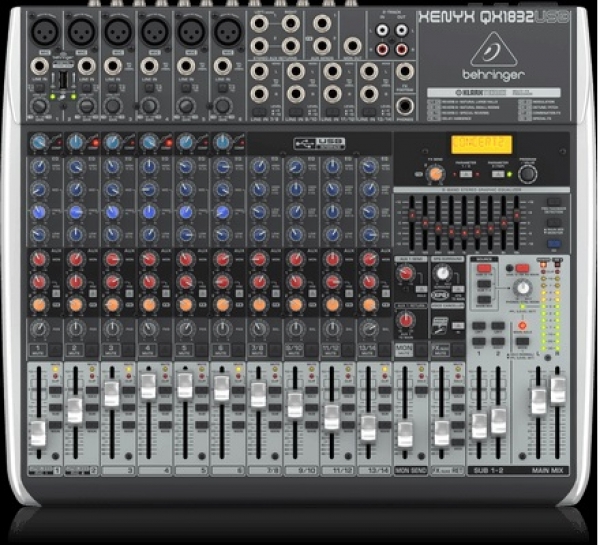The width and height of the screenshot is (600, 545).
Task: Click the channel 6 XLR mic input
Action: click(x=228, y=32)
